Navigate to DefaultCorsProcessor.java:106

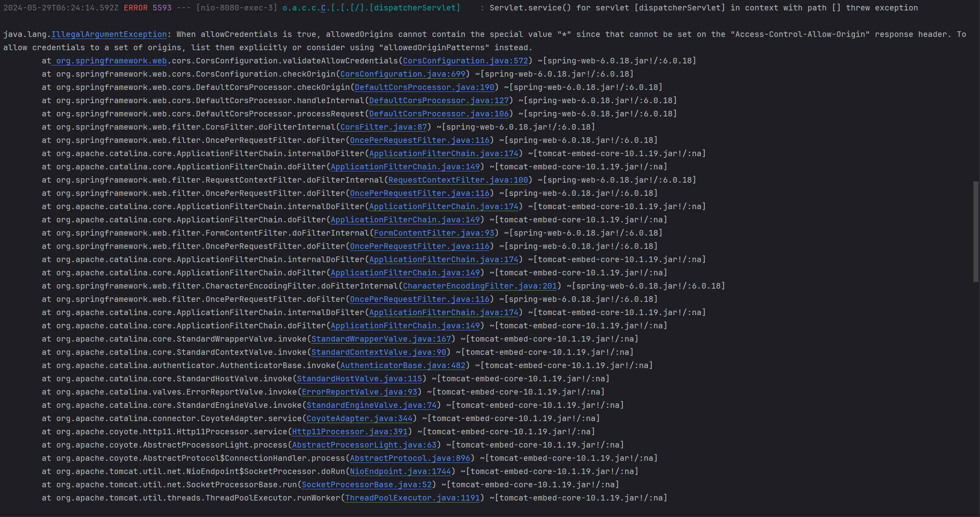coord(439,114)
